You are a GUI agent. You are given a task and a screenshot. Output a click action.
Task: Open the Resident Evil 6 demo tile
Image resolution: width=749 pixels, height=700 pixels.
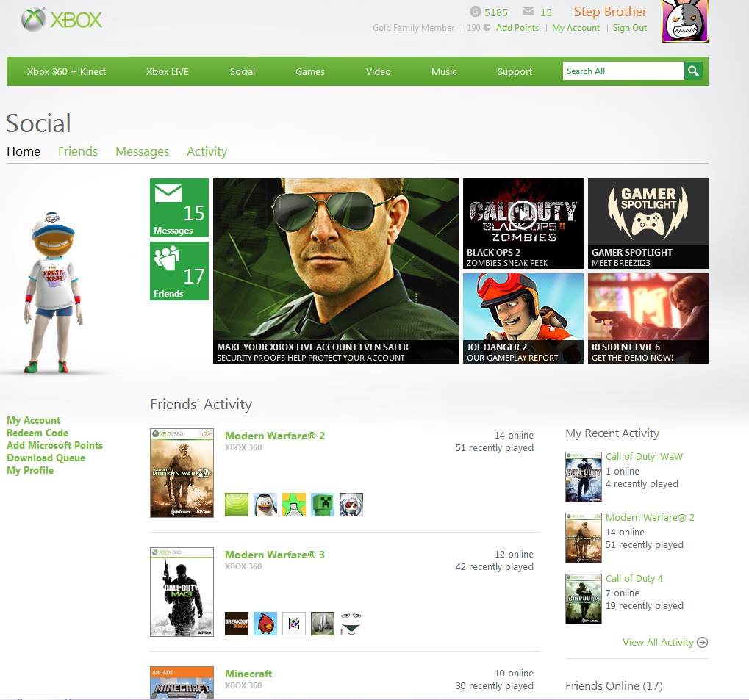tap(648, 318)
